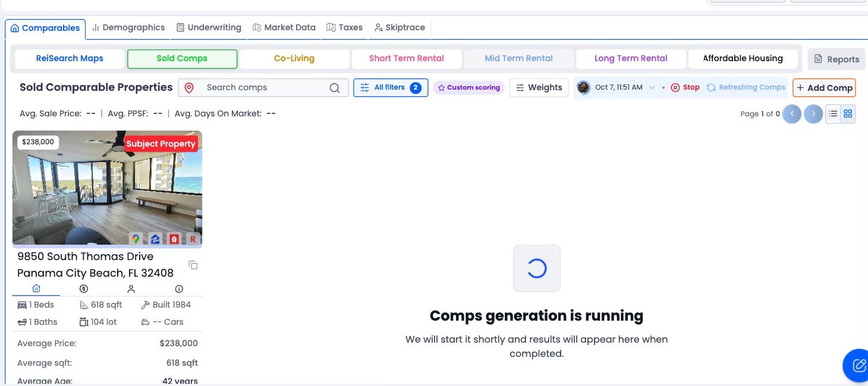
Task: Add a new comp
Action: click(824, 88)
